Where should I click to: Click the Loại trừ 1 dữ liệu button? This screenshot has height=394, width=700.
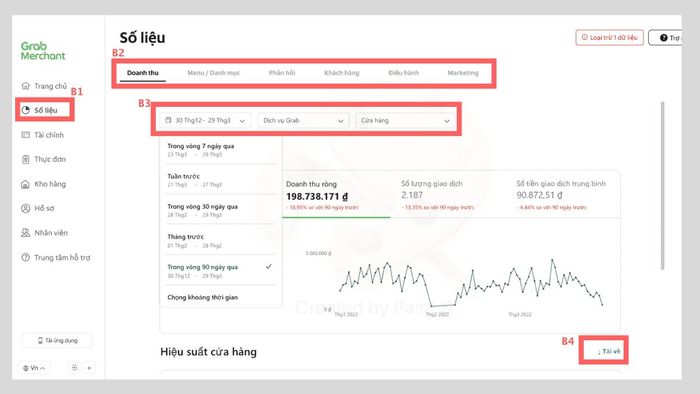click(x=609, y=37)
